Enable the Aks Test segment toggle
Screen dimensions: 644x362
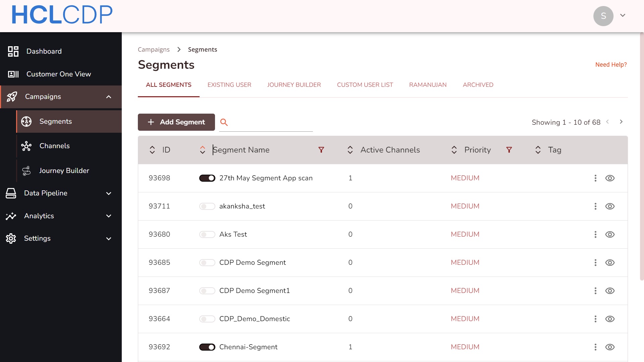(x=207, y=234)
